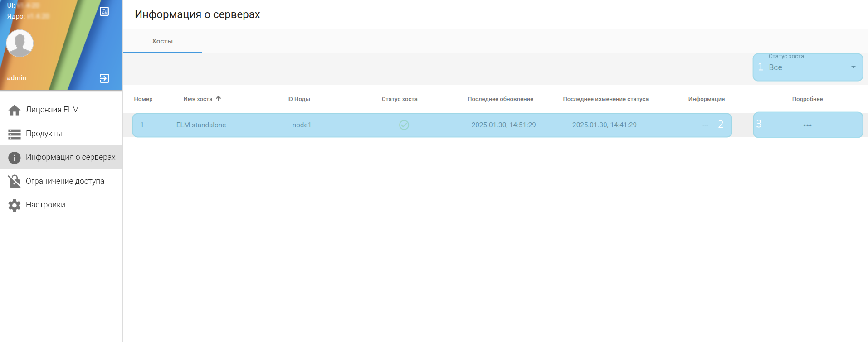Sort by the Номер column header

click(x=143, y=99)
